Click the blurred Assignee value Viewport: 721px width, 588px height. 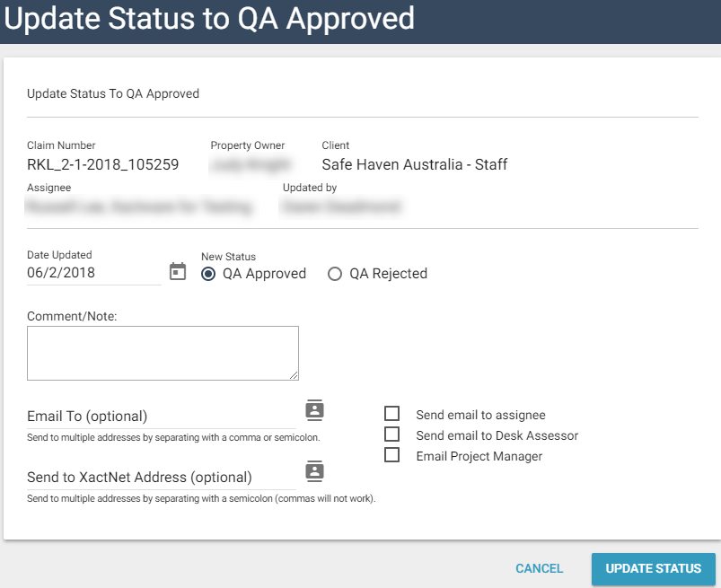(139, 207)
